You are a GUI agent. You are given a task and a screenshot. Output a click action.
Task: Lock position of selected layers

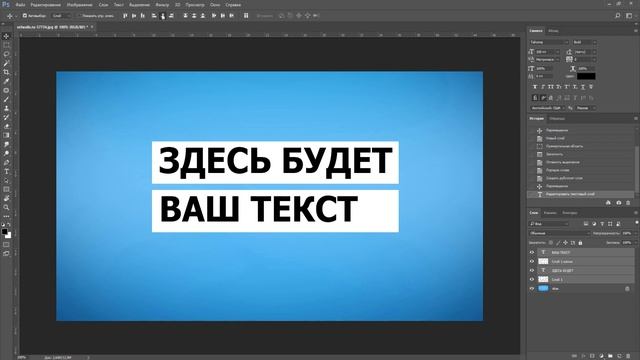coord(566,243)
